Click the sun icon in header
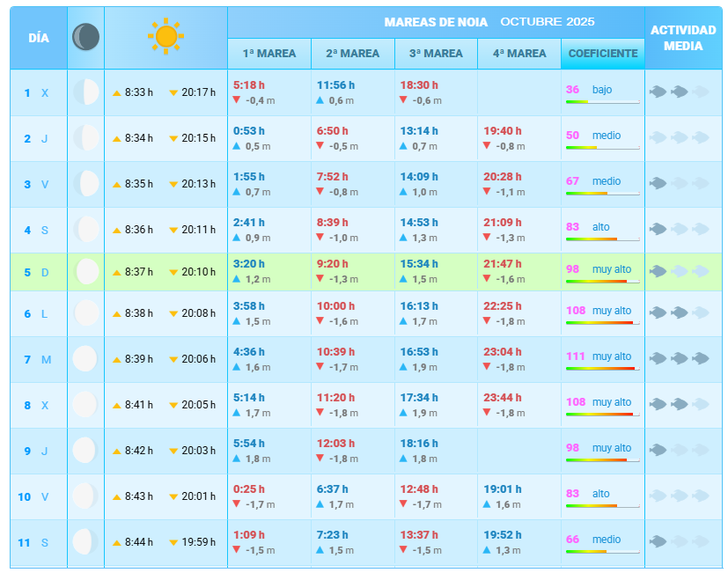Image resolution: width=728 pixels, height=573 pixels. 165,36
